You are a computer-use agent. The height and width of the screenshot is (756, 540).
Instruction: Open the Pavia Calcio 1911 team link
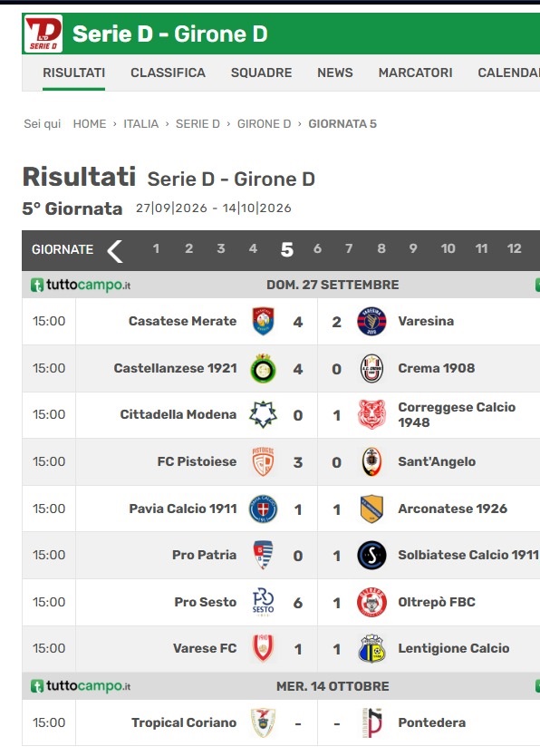coord(183,509)
